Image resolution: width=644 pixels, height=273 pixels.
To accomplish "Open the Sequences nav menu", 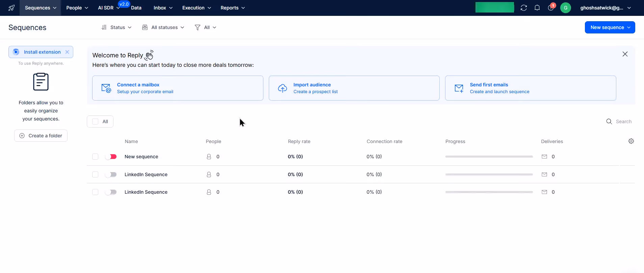I will 40,8.
